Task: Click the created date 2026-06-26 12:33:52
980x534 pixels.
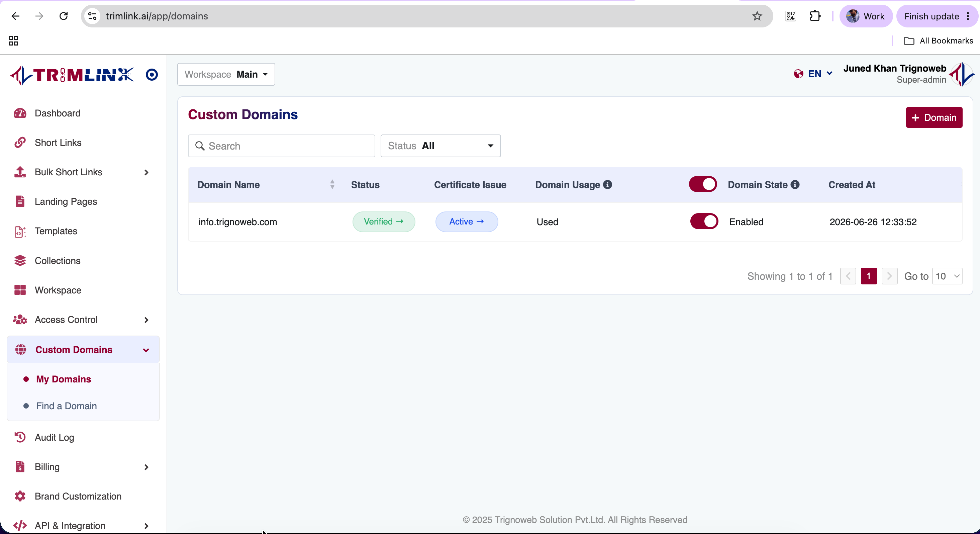Action: 873,222
